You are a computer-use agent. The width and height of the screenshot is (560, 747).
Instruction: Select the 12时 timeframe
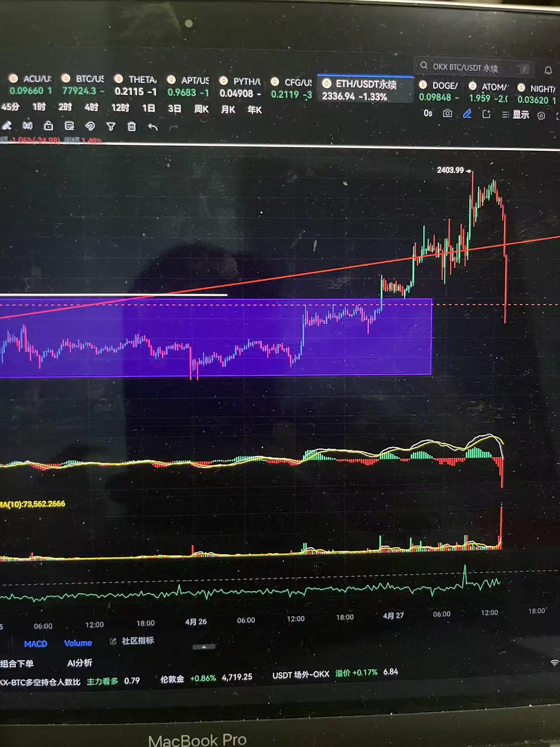[x=120, y=108]
